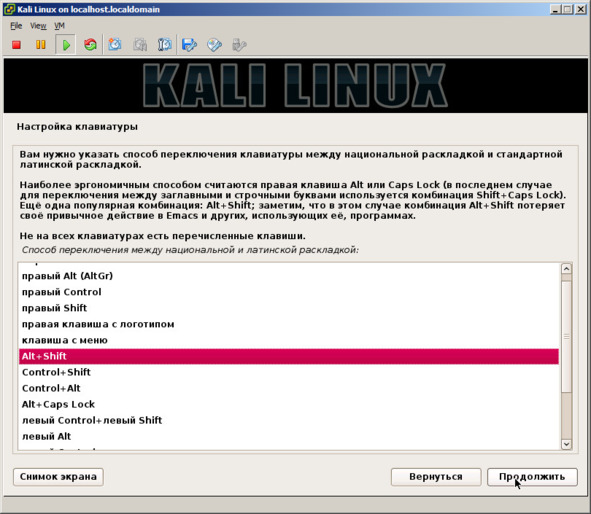Viewport: 591px width, 514px height.
Task: Click the revert snapshot toolbar icon
Action: pos(140,45)
